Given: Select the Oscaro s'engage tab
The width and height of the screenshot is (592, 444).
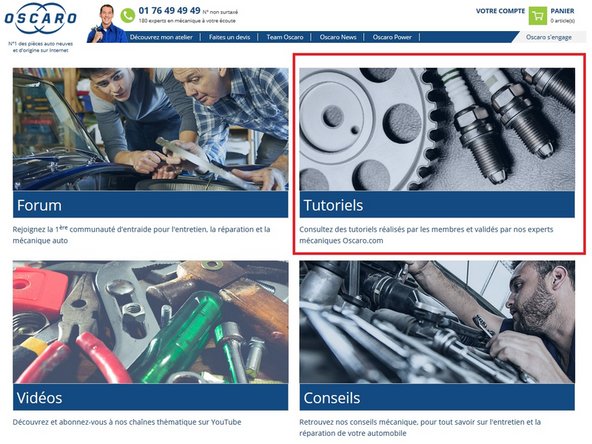Looking at the screenshot, I should pyautogui.click(x=549, y=37).
